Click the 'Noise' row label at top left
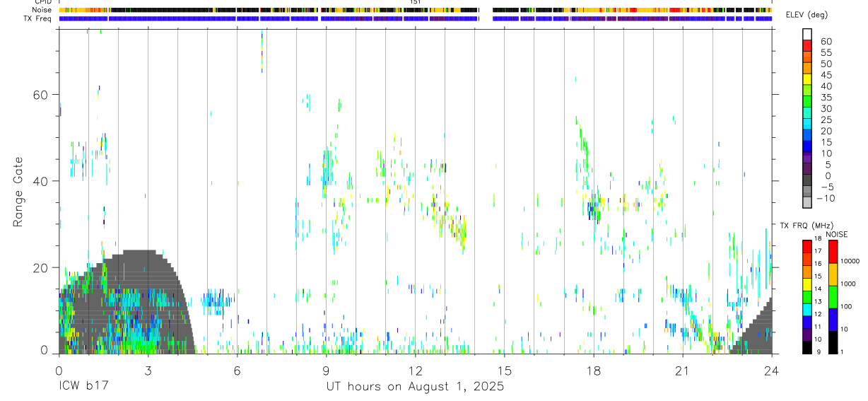The width and height of the screenshot is (868, 401). pos(42,10)
